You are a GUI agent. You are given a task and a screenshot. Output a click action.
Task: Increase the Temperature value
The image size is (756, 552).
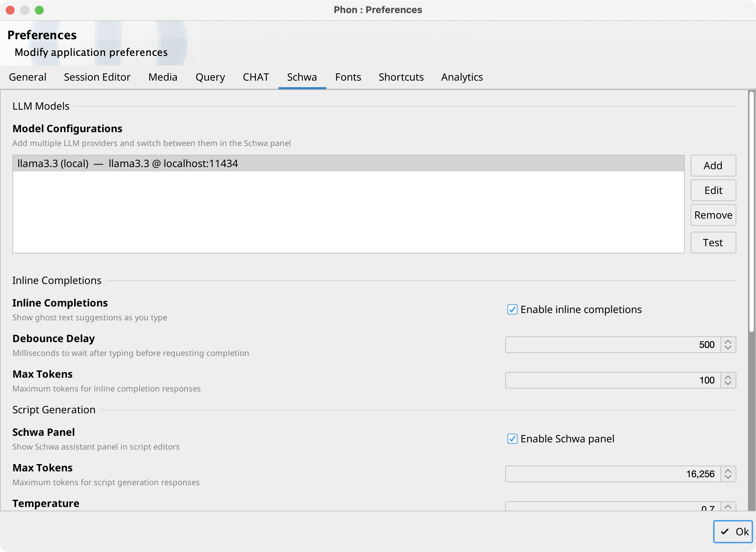click(728, 506)
